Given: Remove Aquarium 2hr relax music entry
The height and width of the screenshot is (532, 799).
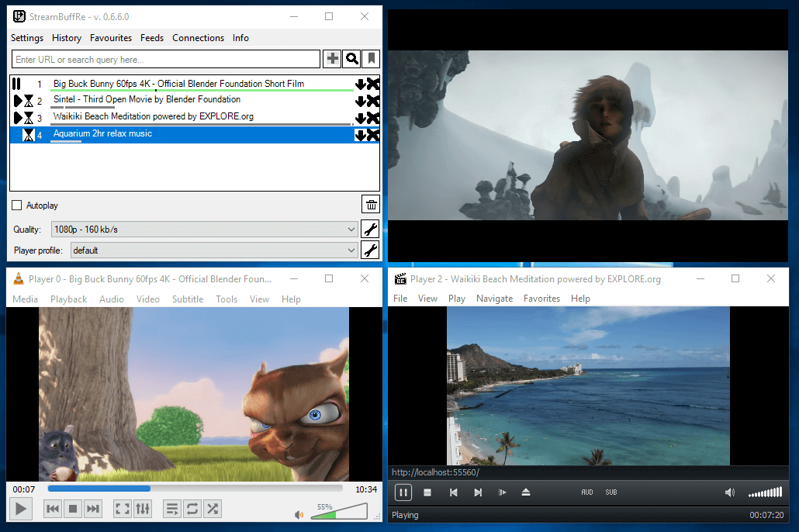Looking at the screenshot, I should [x=373, y=135].
